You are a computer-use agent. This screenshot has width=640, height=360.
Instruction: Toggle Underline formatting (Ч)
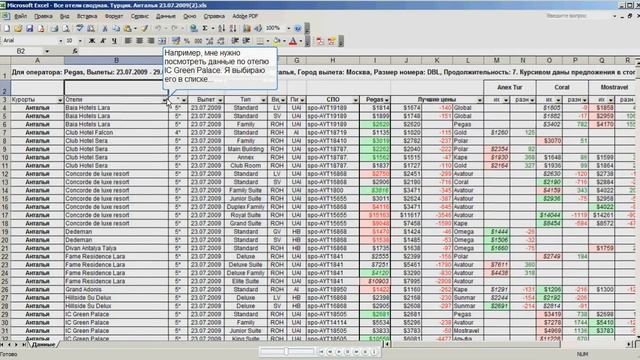tap(114, 41)
